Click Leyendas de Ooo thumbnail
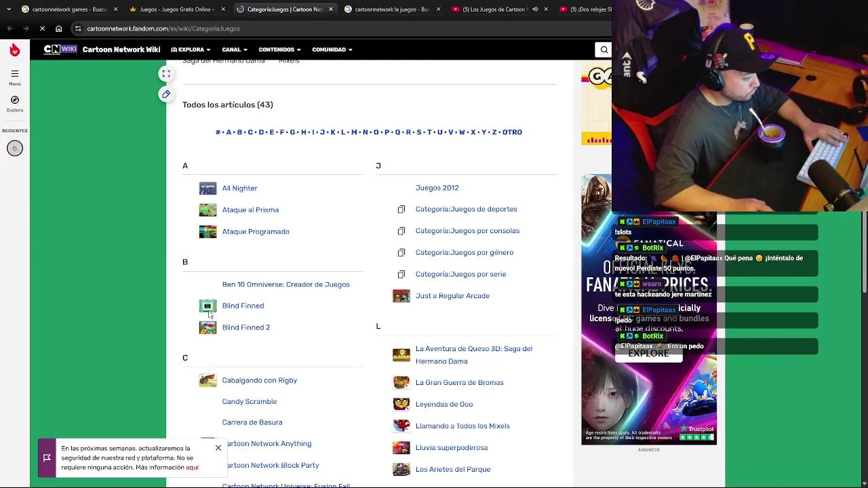868x488 pixels. (401, 405)
